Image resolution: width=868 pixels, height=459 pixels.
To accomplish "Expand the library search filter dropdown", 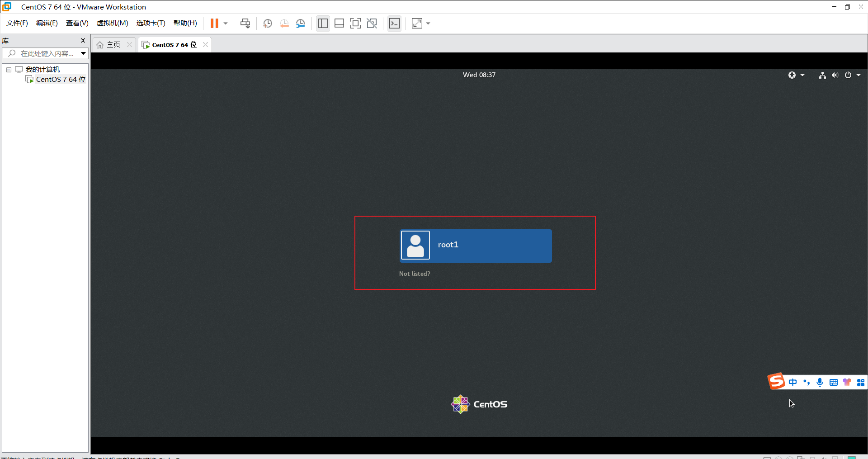I will click(84, 53).
